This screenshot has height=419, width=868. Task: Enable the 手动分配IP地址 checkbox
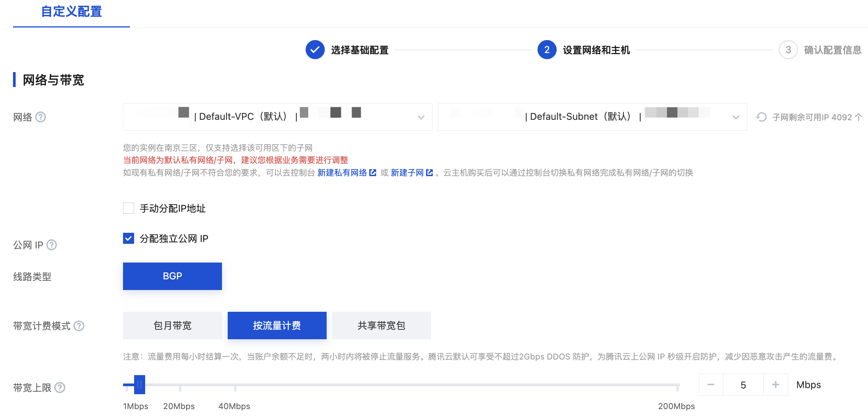129,208
